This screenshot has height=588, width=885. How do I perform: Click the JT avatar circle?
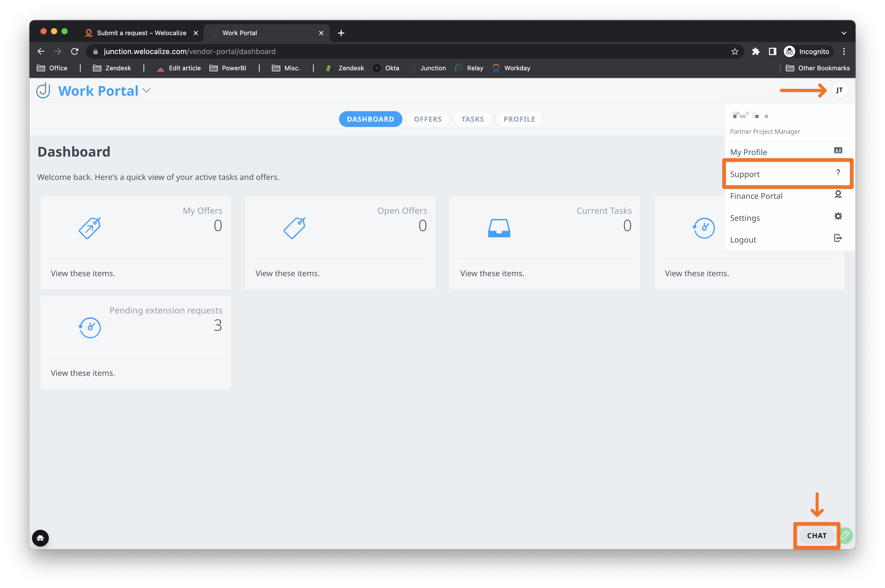pos(840,90)
